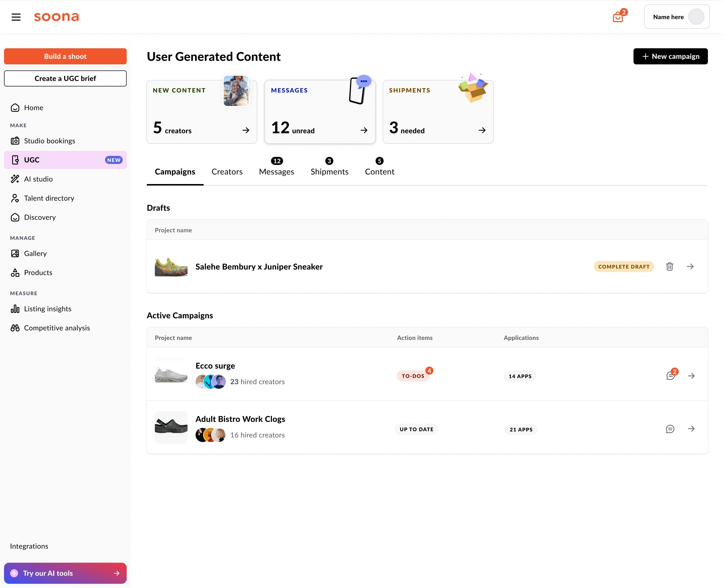The image size is (724, 588).
Task: Click arrow on Ecco surge campaign row
Action: coord(691,376)
